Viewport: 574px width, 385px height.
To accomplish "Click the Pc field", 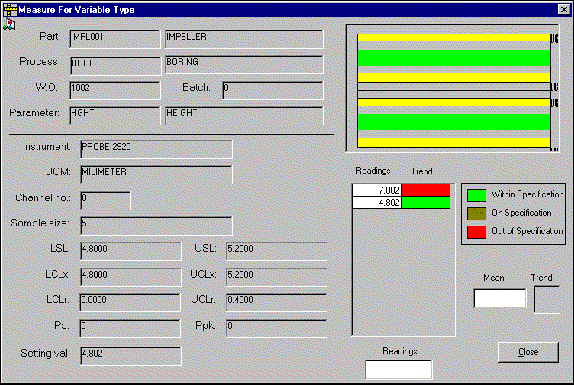I will (130, 328).
